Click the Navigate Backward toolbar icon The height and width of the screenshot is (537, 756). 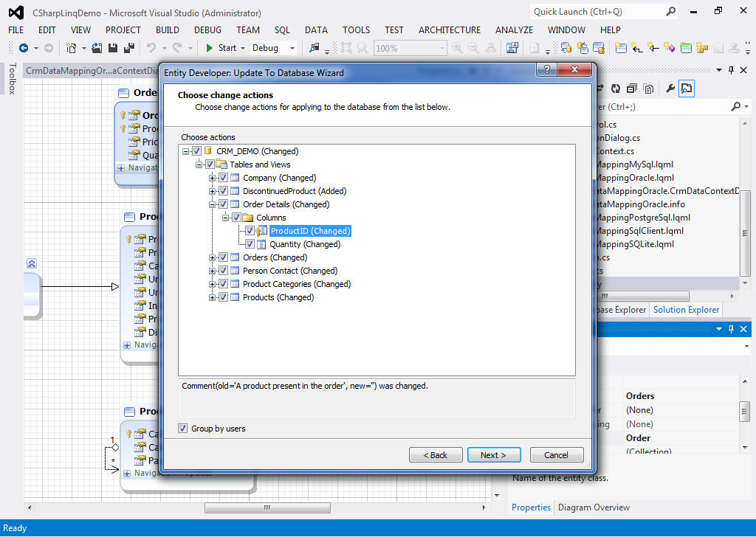pos(24,48)
